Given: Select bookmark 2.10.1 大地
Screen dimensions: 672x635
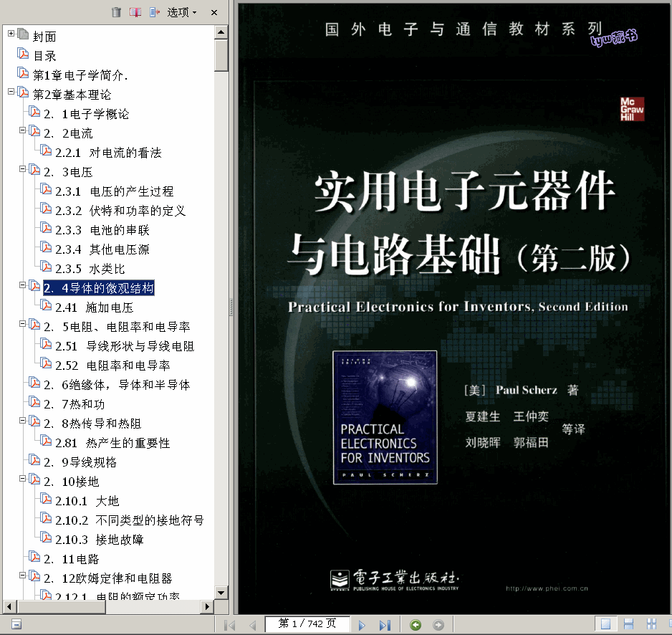Looking at the screenshot, I should coord(87,501).
